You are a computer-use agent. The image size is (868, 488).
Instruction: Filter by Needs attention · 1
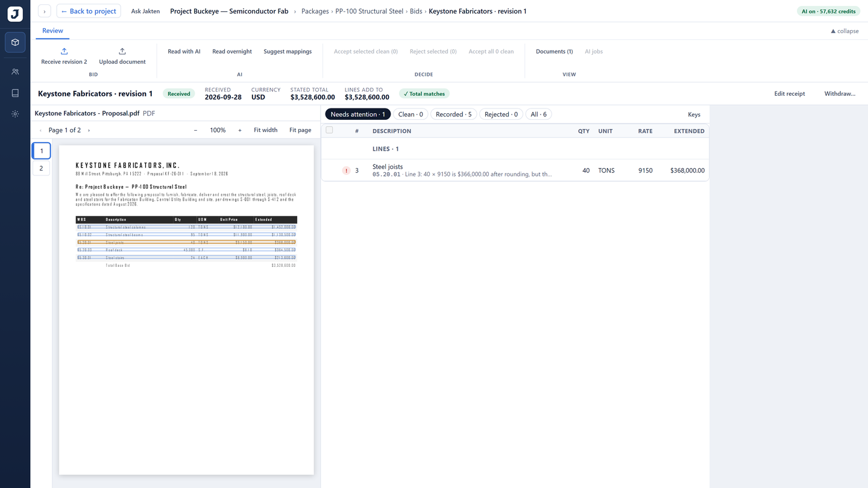tap(358, 114)
